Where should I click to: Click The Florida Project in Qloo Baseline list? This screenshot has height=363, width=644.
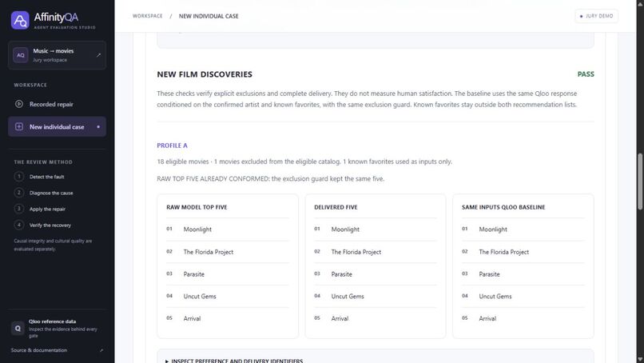(x=504, y=252)
